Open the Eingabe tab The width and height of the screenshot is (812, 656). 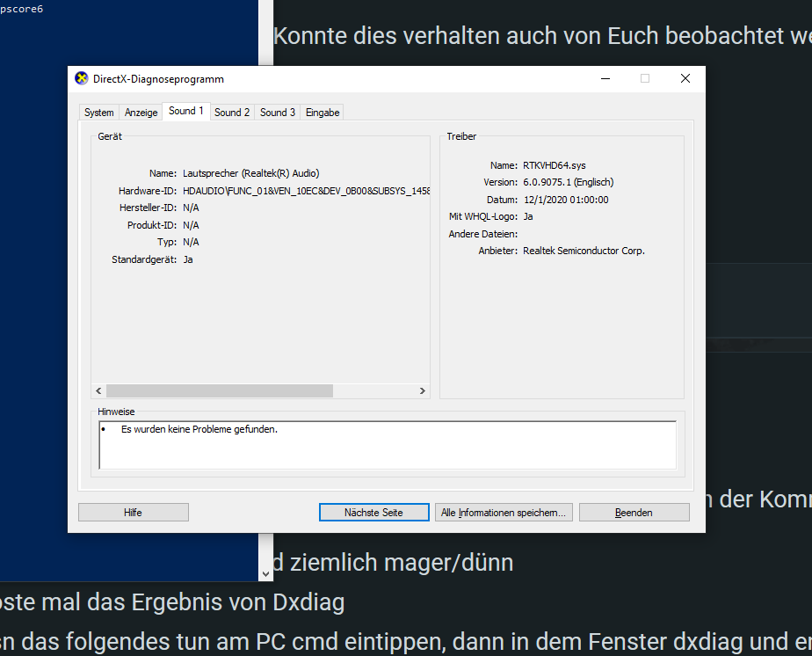click(x=323, y=113)
